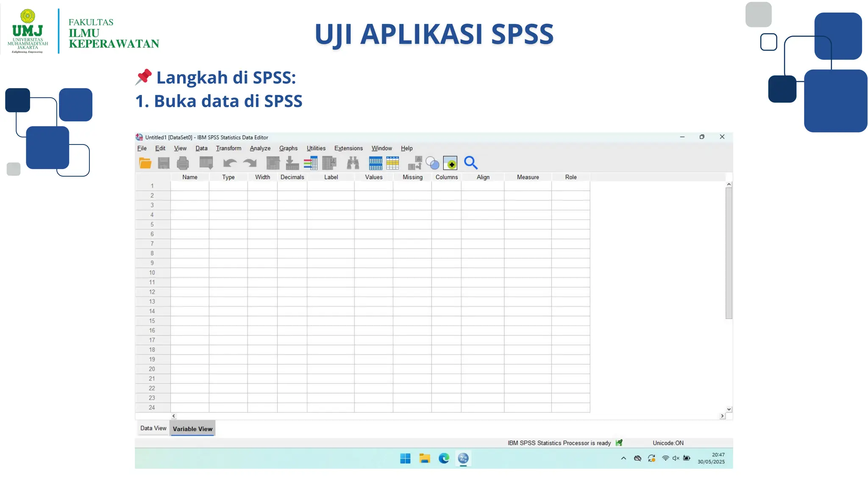Viewport: 868px width, 488px height.
Task: Open the Window menu
Action: pos(382,148)
